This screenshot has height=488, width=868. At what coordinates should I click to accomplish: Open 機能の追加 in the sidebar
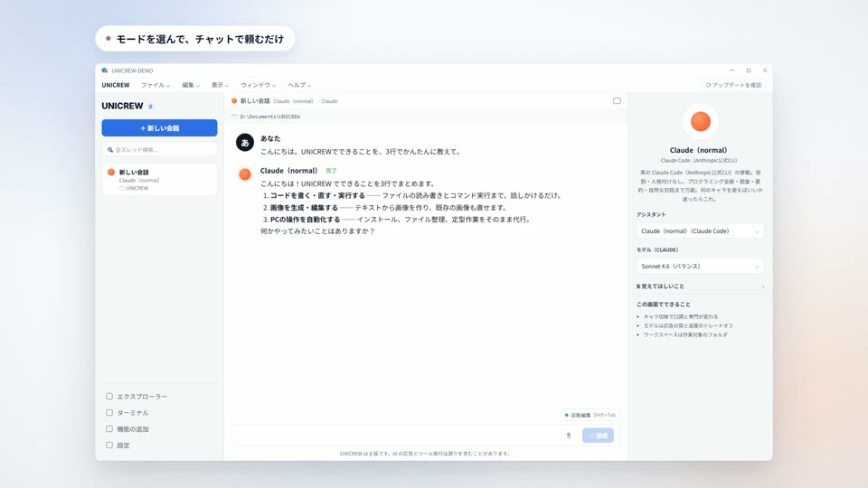tap(127, 428)
